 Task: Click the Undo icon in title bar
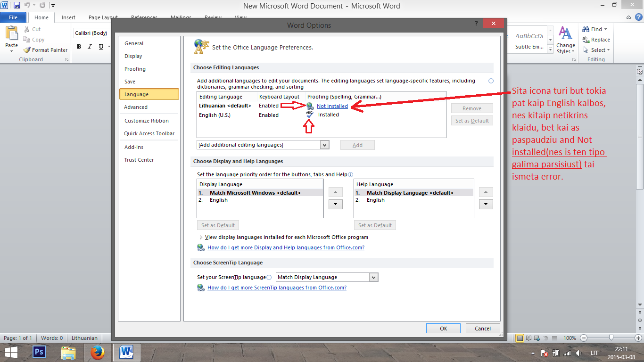click(27, 6)
